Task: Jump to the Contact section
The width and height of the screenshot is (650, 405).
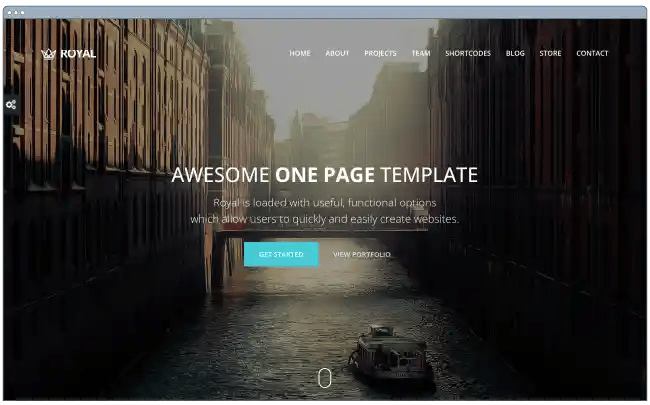Action: (592, 53)
